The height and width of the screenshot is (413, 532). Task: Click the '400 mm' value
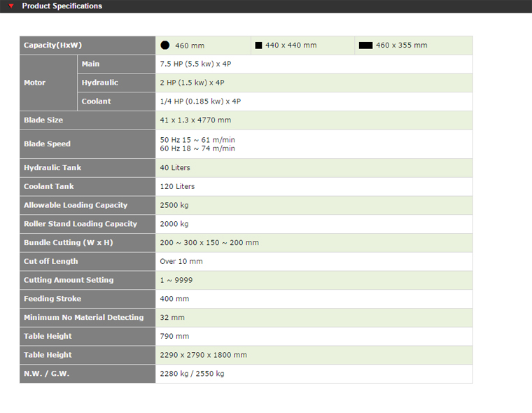point(174,299)
